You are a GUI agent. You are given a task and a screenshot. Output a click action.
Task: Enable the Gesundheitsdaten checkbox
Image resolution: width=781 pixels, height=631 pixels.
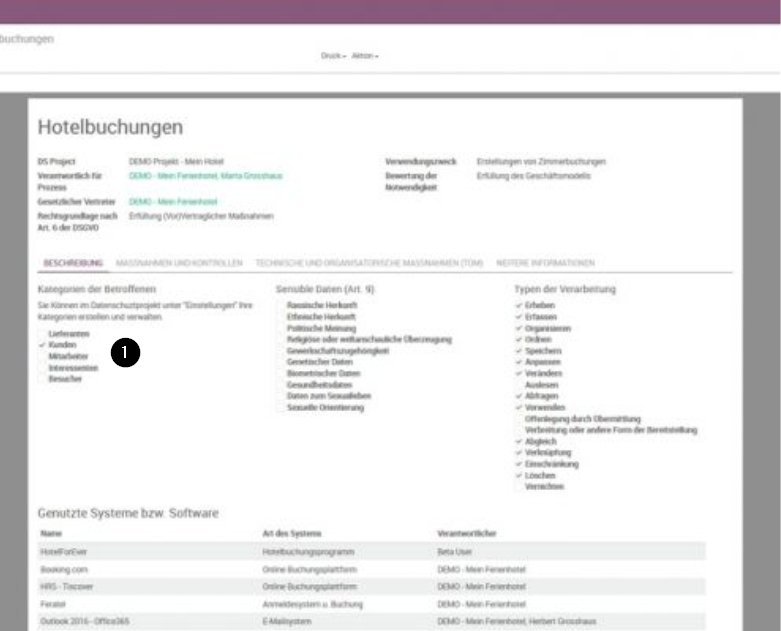[x=280, y=384]
